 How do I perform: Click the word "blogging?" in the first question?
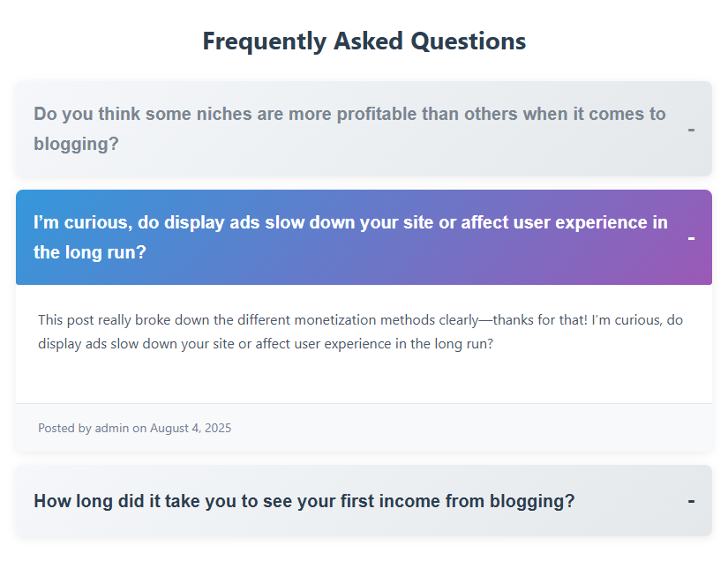[76, 144]
